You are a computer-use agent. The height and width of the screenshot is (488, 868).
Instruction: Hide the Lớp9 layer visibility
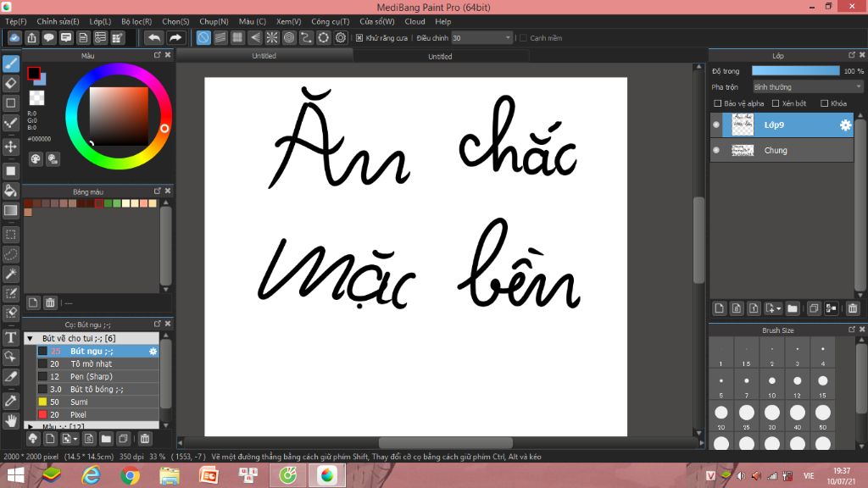[716, 125]
